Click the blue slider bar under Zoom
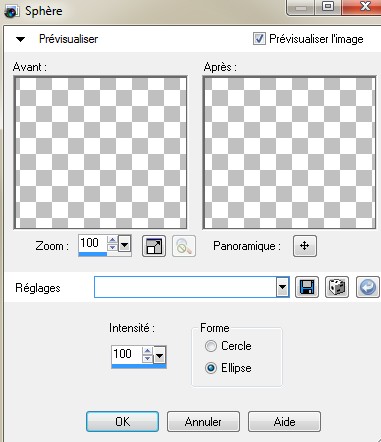 pyautogui.click(x=93, y=254)
